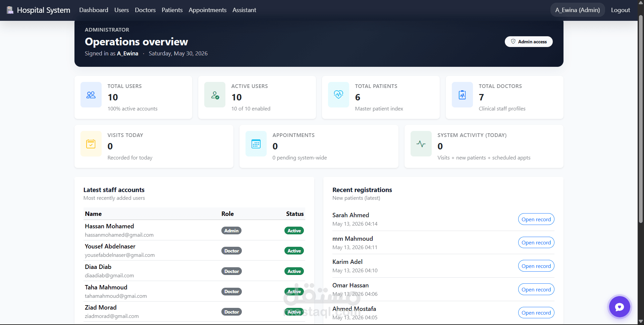The height and width of the screenshot is (325, 644).
Task: Click the Recent registrations heading
Action: click(362, 190)
